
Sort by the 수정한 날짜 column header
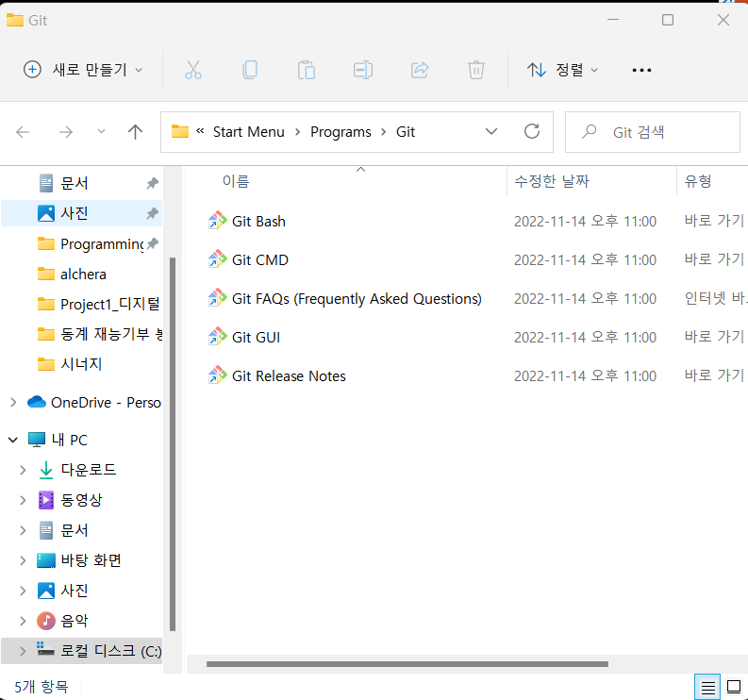click(x=552, y=181)
